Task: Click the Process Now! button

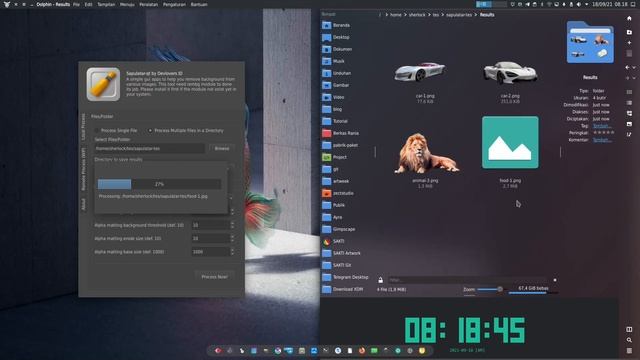Action: tap(214, 277)
